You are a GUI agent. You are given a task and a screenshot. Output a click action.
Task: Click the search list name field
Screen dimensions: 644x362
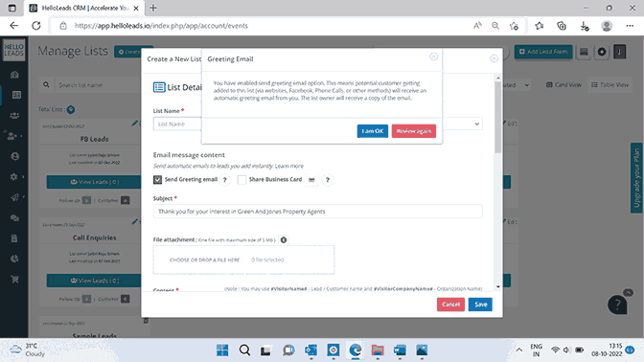[x=98, y=85]
